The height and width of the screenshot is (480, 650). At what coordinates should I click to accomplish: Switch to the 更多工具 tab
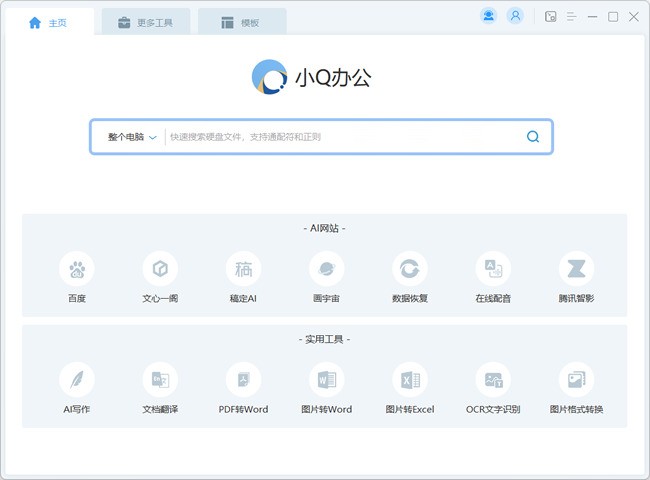point(146,22)
